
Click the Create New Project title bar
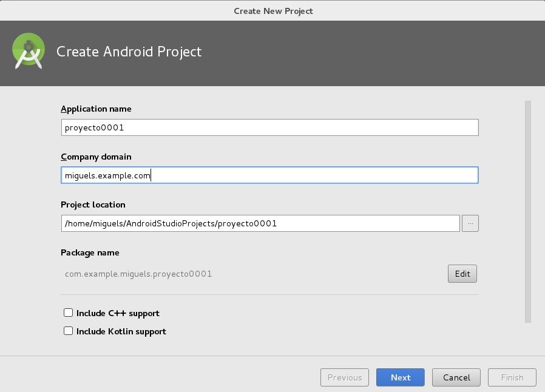(272, 10)
